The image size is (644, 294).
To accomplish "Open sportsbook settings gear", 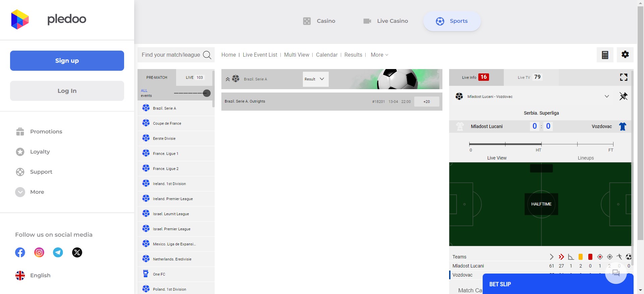I will pyautogui.click(x=625, y=55).
